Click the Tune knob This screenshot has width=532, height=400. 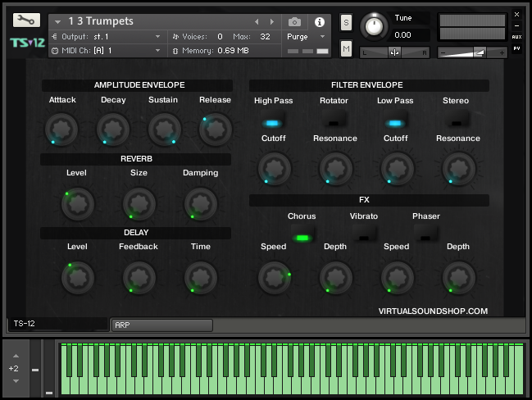tap(373, 26)
